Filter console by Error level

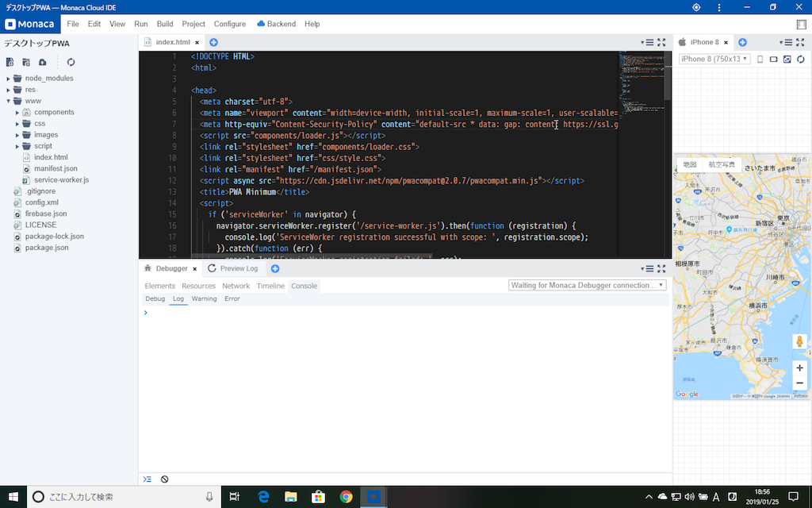click(232, 298)
